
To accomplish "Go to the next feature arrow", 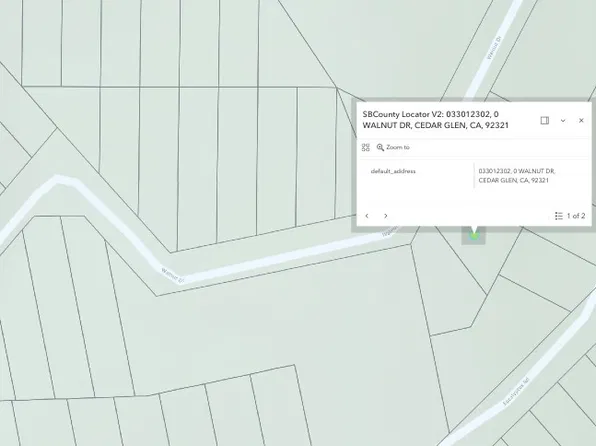I will click(386, 216).
